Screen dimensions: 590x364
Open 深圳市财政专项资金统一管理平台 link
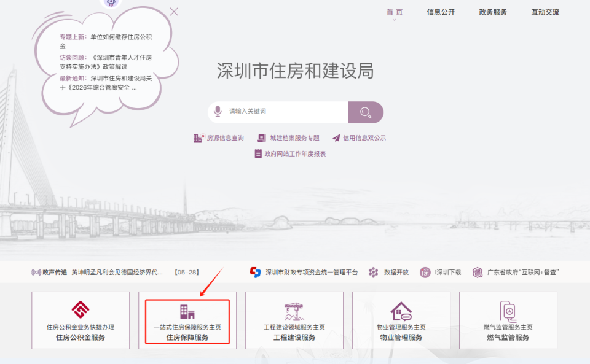tap(312, 273)
